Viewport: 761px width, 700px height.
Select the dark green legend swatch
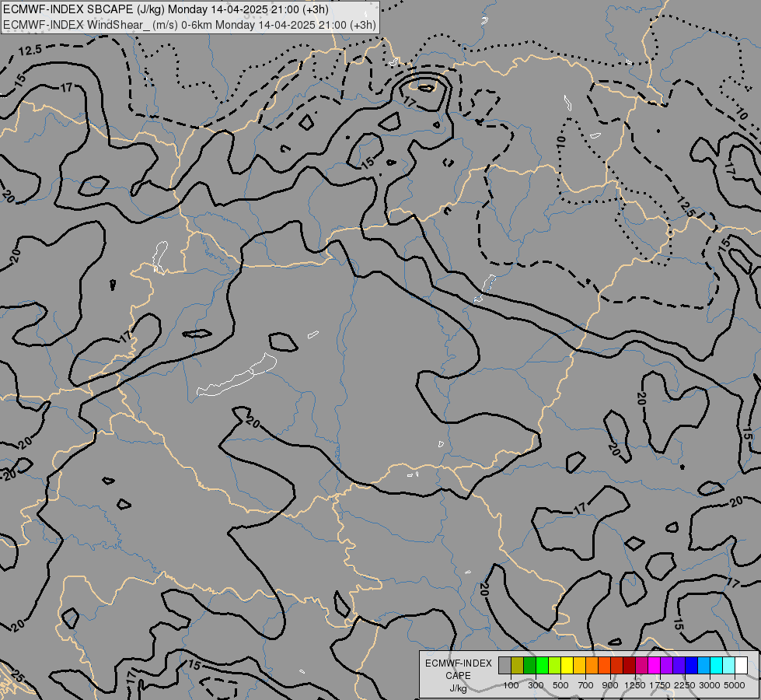(530, 665)
